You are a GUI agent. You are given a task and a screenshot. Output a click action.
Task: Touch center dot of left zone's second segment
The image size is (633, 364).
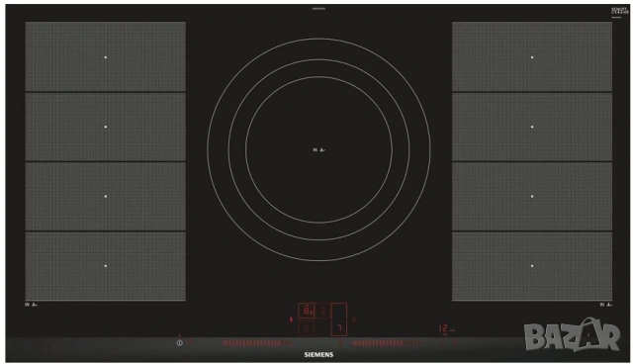(106, 127)
